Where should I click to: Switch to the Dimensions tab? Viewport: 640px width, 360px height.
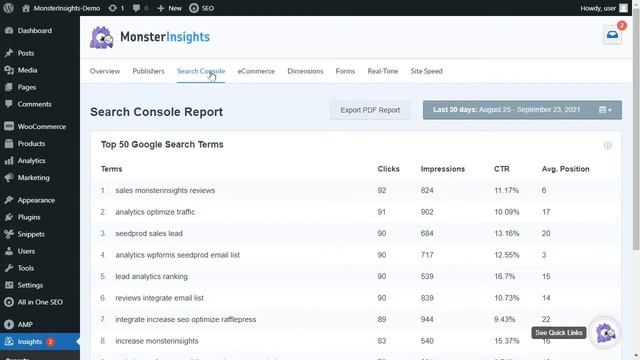point(305,71)
